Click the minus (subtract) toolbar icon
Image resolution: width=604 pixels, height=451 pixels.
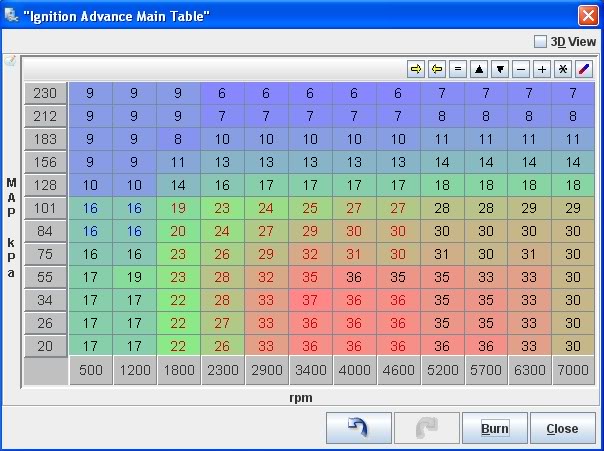pos(521,69)
